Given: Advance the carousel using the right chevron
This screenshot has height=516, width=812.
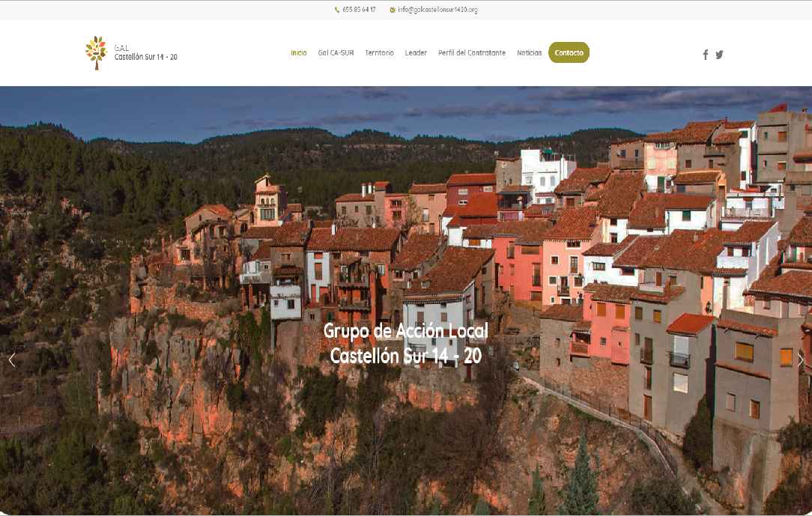Looking at the screenshot, I should pos(801,359).
